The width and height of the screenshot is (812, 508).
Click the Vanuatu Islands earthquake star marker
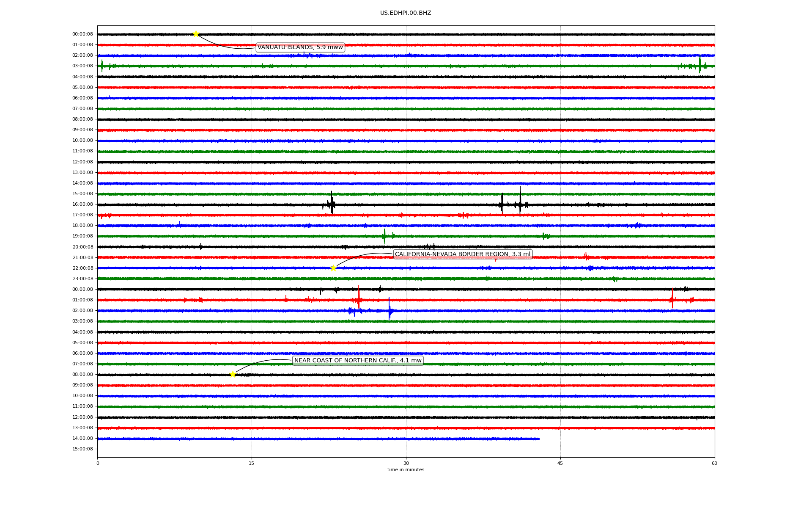196,34
